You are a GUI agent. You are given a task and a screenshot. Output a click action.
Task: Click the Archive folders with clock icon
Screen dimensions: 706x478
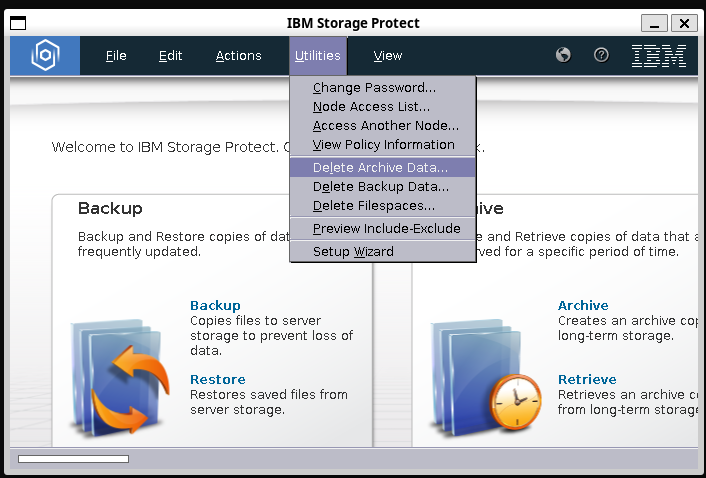pos(485,377)
